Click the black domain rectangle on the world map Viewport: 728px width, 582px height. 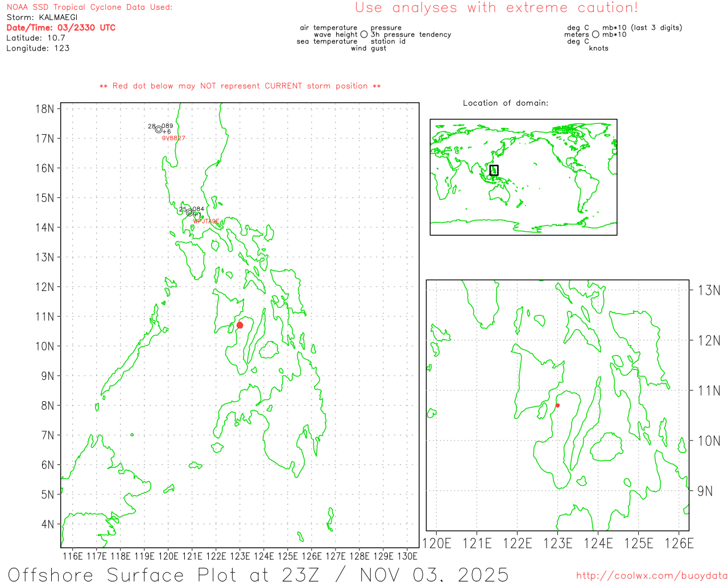point(494,170)
